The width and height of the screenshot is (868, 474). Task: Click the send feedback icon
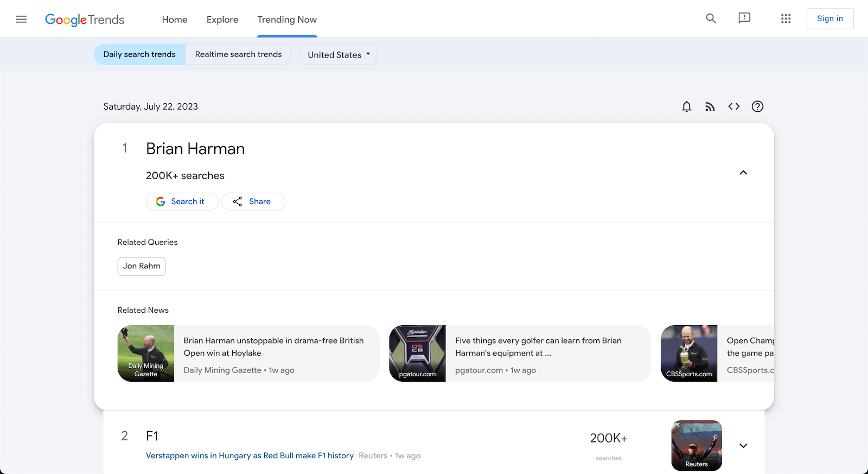pos(744,18)
